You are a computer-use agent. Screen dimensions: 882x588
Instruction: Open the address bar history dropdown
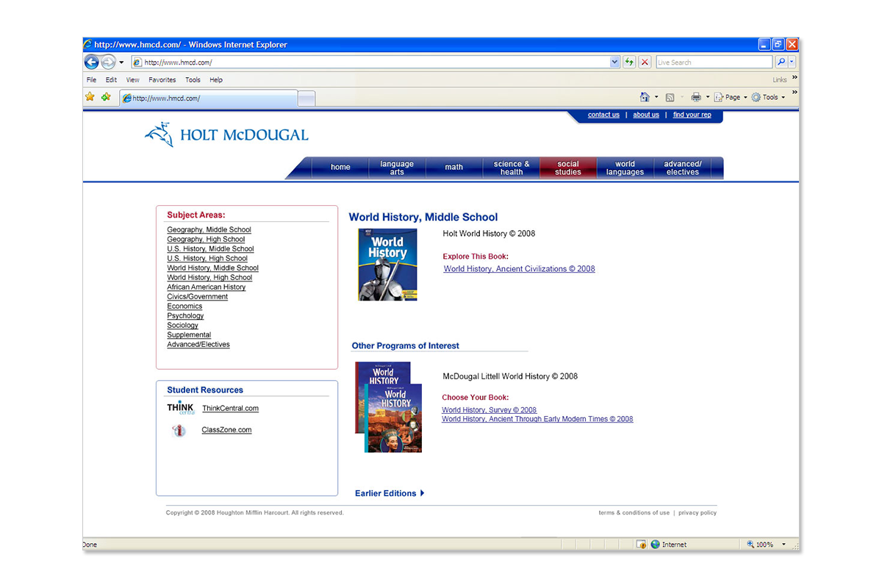click(615, 62)
